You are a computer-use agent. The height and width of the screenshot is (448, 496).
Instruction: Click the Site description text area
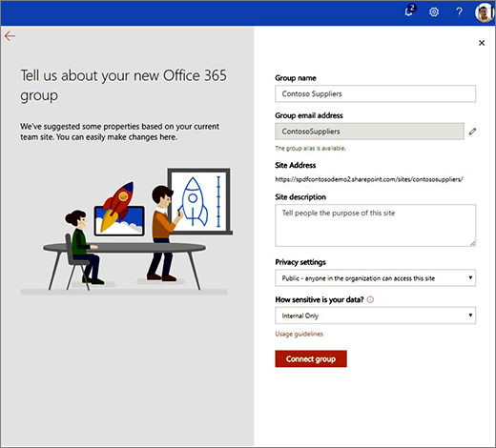[375, 225]
